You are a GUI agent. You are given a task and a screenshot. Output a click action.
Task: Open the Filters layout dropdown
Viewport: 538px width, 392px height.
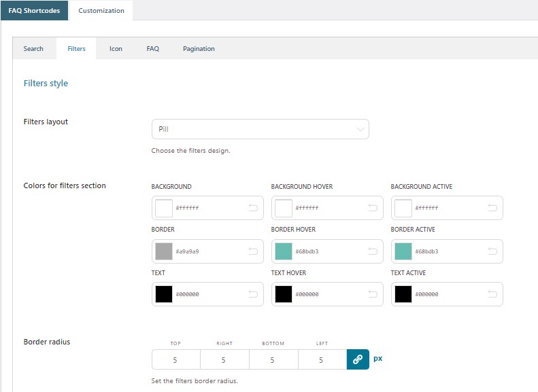[260, 129]
